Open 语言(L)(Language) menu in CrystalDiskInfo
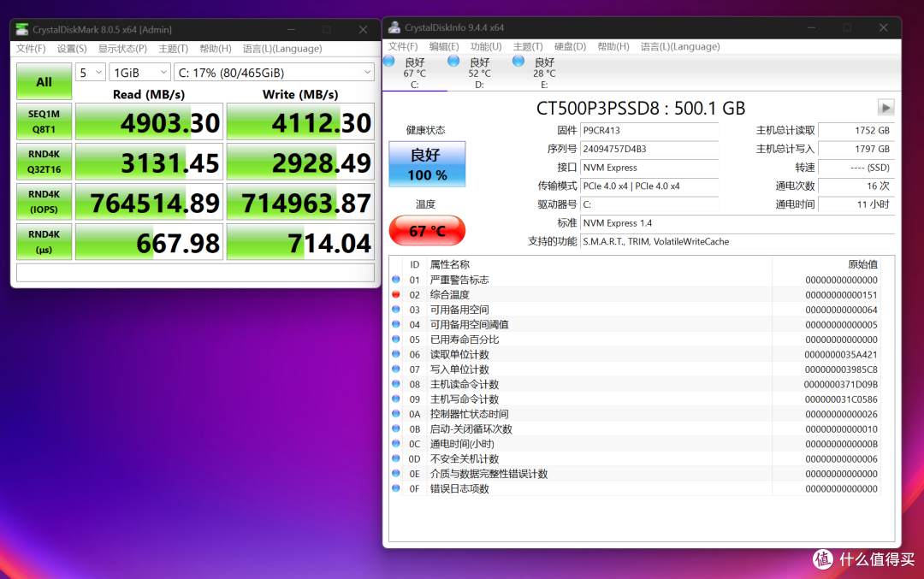The width and height of the screenshot is (924, 579). click(680, 46)
